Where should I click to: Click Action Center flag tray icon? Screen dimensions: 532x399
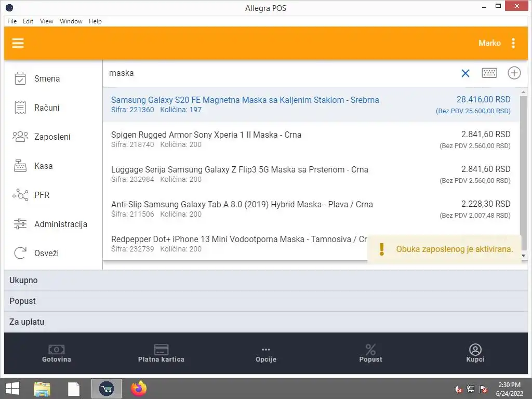(x=483, y=389)
